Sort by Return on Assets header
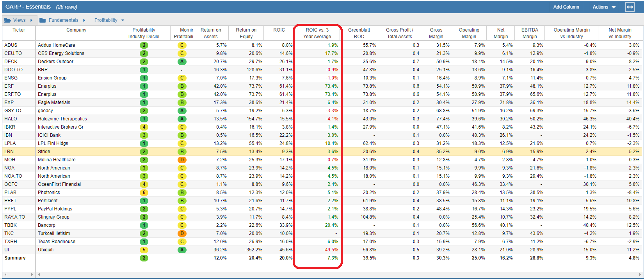This screenshot has width=644, height=279. click(x=211, y=33)
